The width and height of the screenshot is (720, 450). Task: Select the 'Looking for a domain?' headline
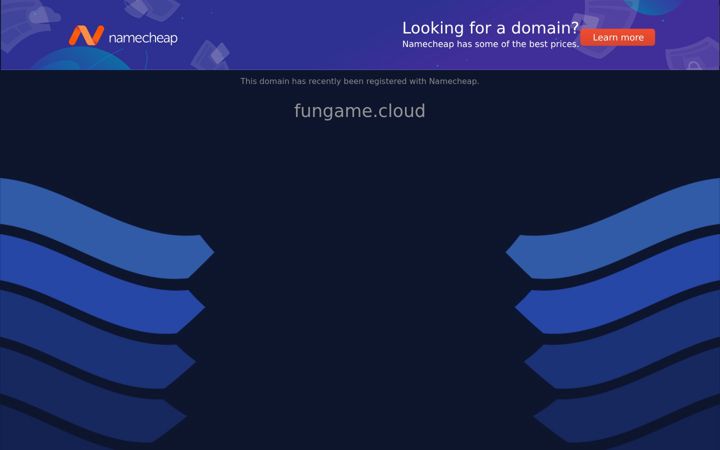click(490, 28)
